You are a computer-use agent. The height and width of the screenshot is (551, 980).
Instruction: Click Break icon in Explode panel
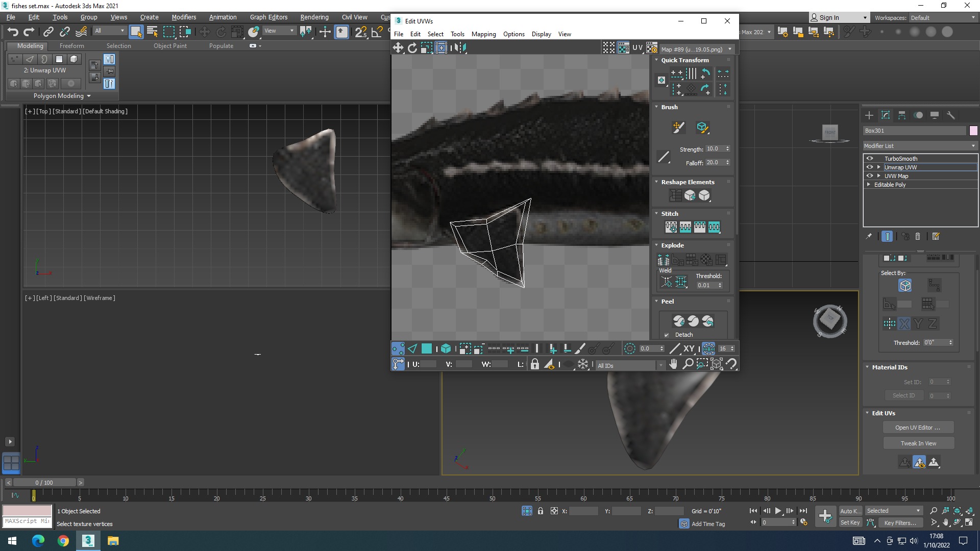tap(664, 260)
